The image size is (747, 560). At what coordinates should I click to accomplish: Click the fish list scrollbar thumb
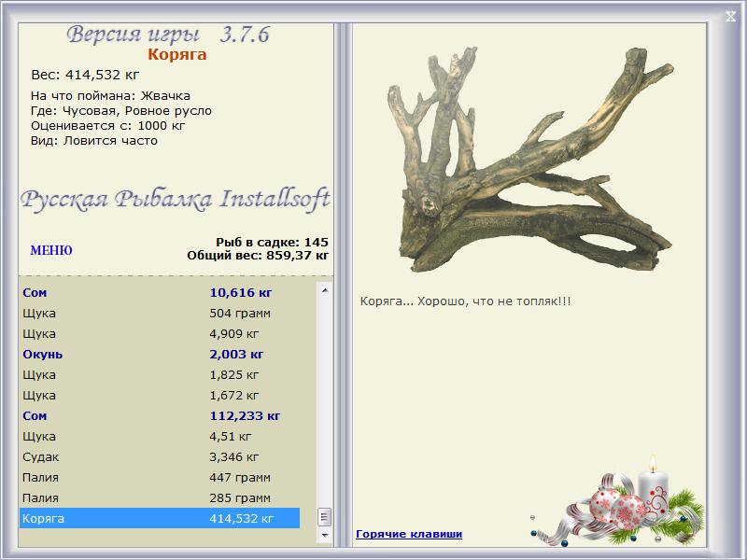coord(325,517)
